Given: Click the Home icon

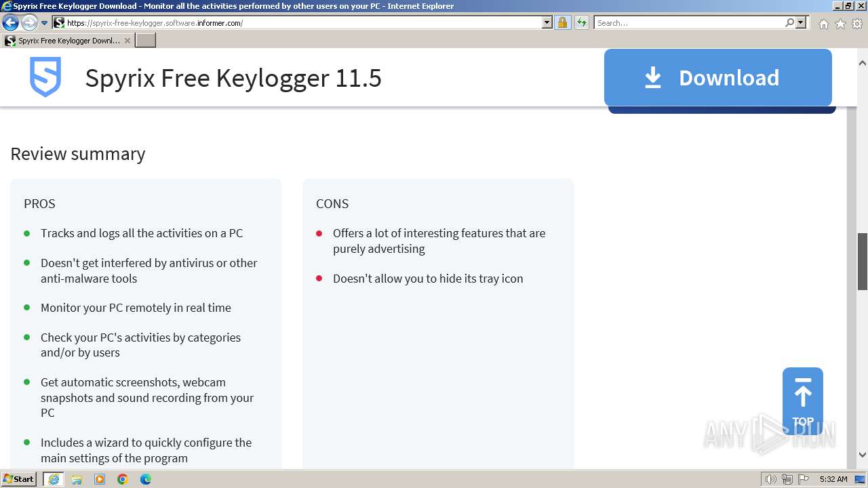Looking at the screenshot, I should pyautogui.click(x=823, y=24).
